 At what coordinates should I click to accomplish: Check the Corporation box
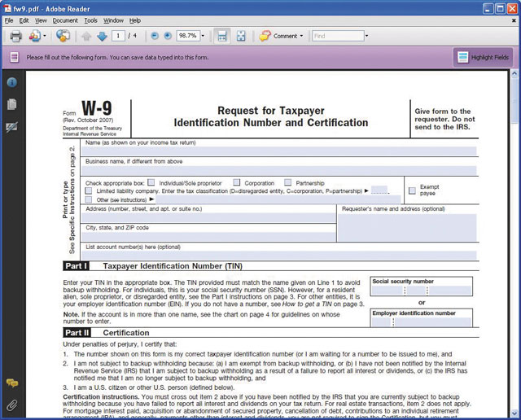pos(237,182)
